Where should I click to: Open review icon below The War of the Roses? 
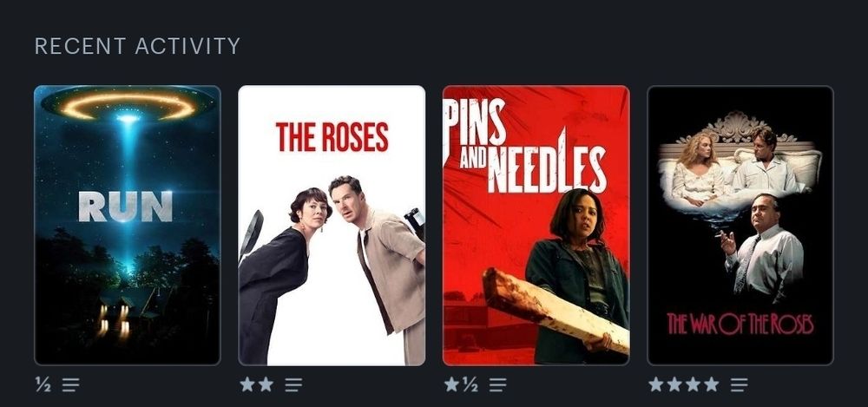pos(739,384)
